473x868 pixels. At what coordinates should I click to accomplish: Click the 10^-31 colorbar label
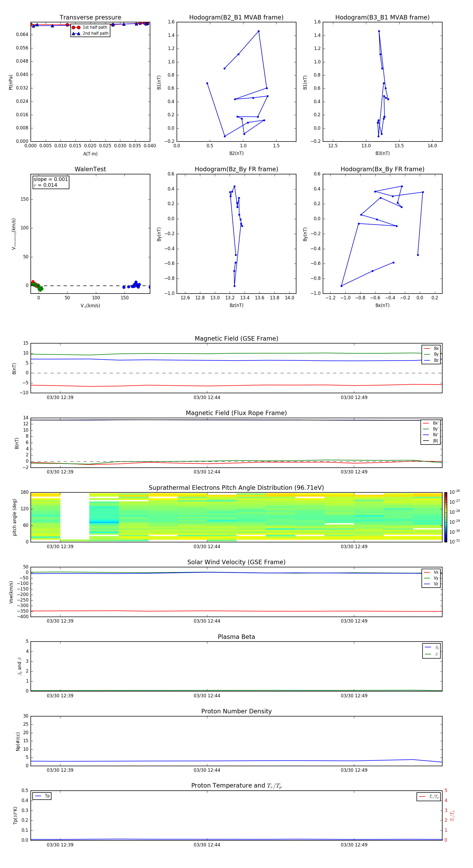pos(455,542)
